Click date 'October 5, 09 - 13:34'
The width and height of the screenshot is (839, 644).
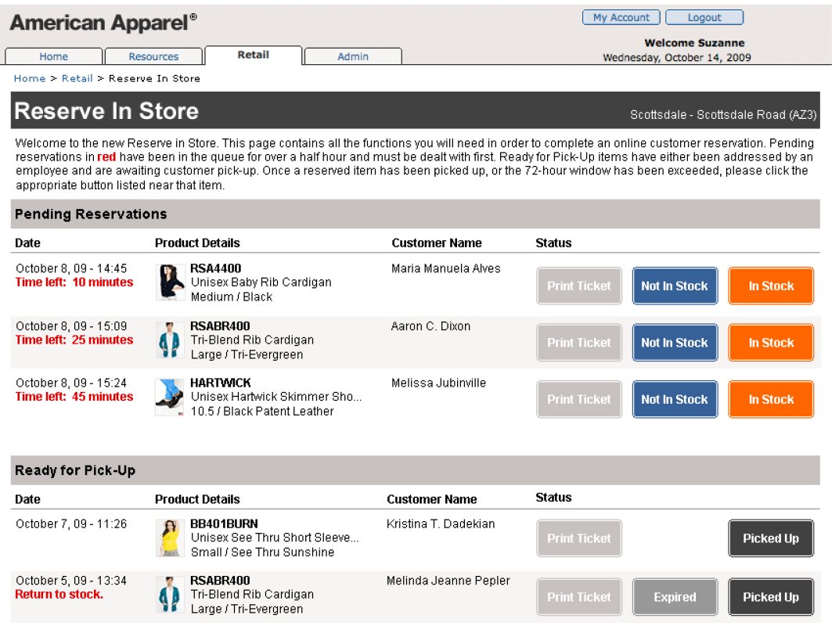point(71,581)
